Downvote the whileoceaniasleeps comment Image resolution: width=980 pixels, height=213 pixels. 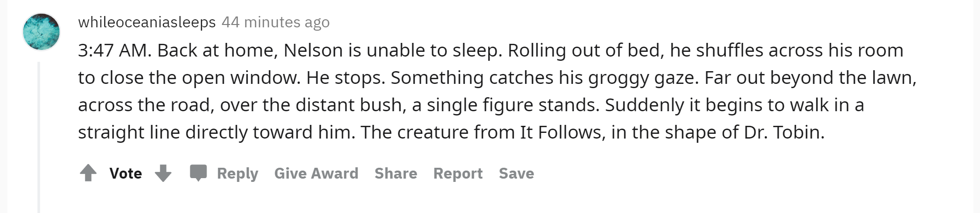pos(163,173)
